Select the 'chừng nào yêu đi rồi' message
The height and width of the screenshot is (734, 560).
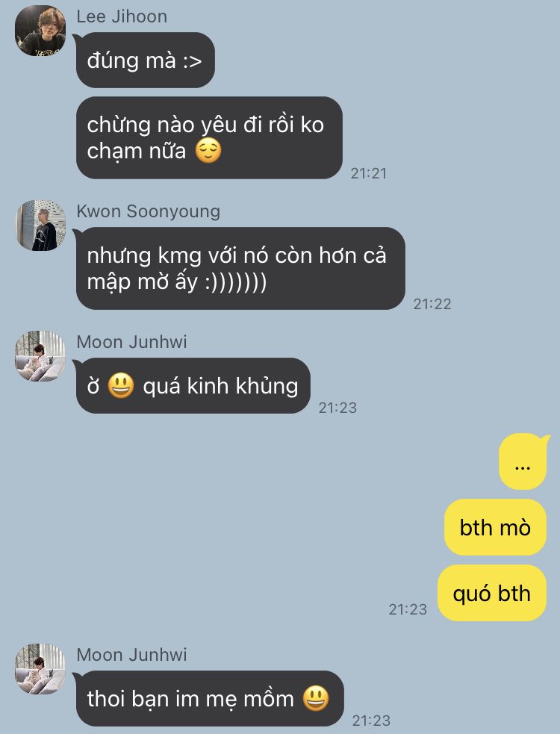click(x=209, y=137)
